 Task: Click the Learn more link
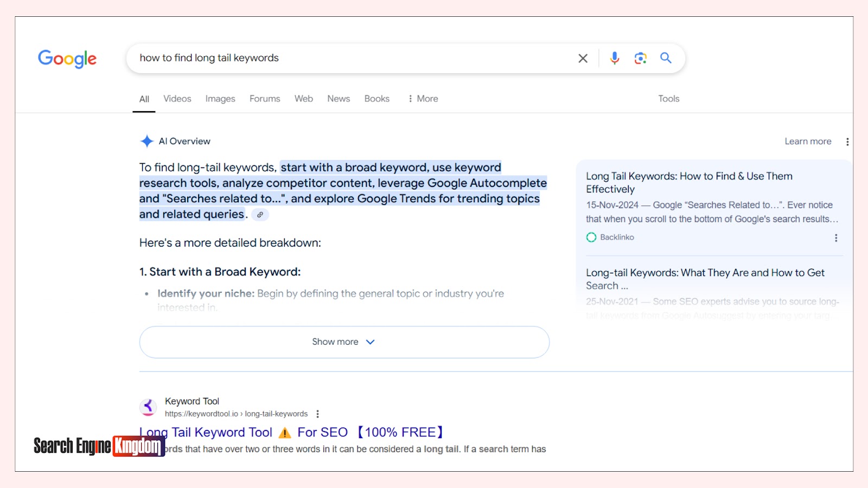point(808,142)
